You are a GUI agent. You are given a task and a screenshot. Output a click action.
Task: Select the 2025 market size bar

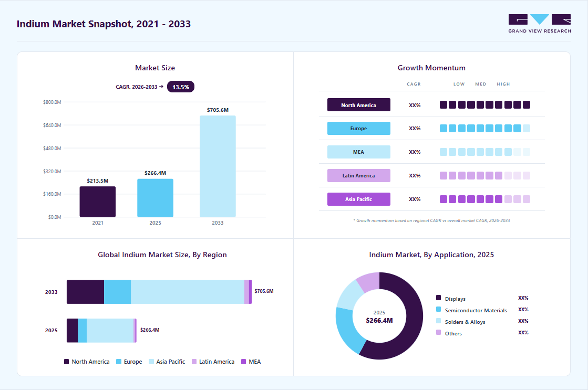[x=155, y=198]
